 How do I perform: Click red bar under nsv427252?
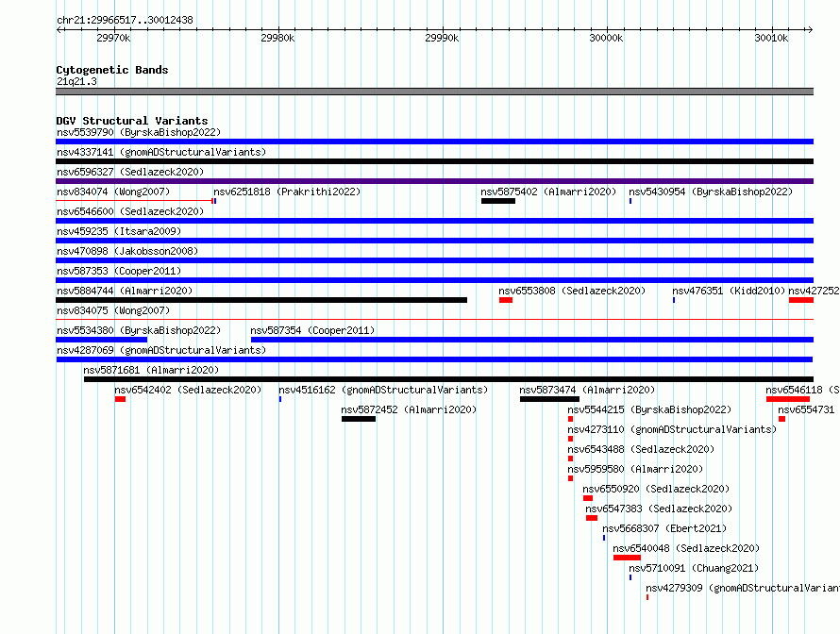(x=801, y=300)
